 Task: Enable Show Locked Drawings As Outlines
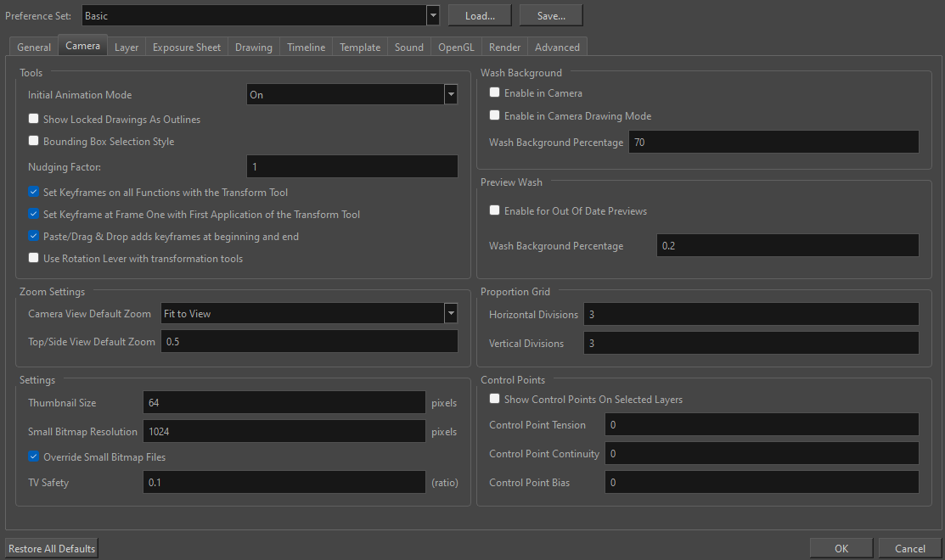click(33, 119)
